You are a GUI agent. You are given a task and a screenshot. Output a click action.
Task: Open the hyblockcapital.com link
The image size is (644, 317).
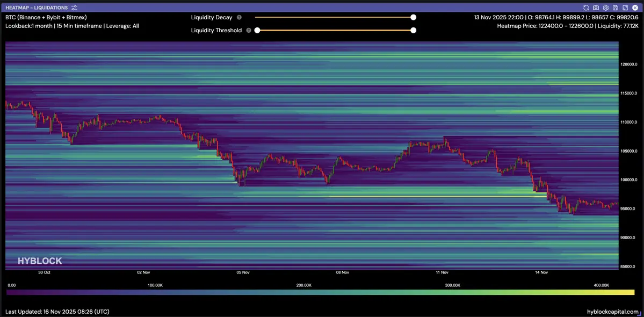click(x=613, y=312)
